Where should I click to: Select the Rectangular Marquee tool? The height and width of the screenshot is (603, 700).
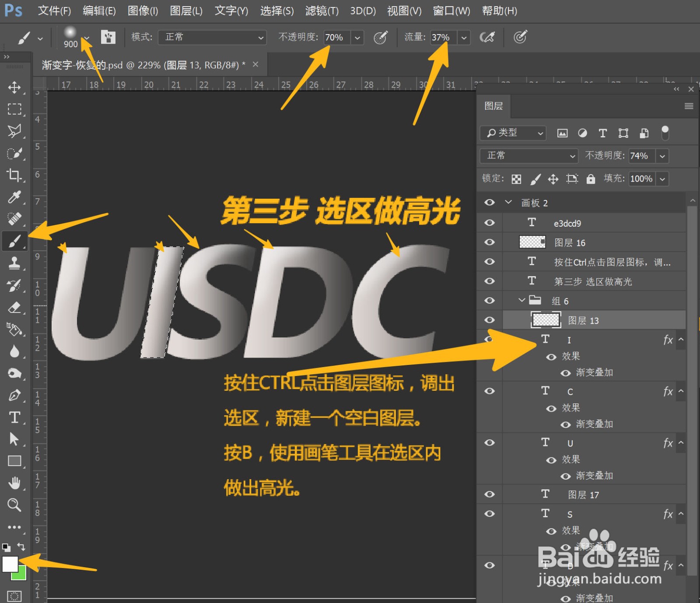(14, 109)
